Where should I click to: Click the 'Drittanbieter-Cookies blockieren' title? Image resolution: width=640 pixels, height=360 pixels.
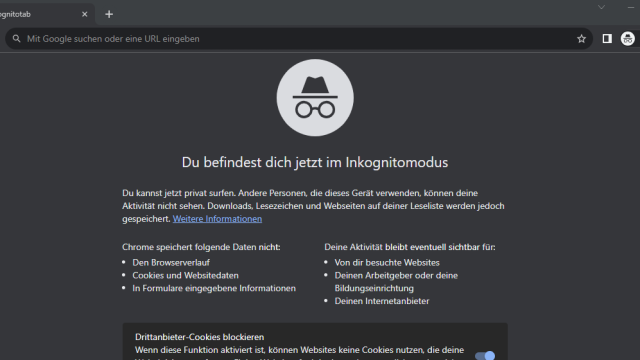coord(200,337)
